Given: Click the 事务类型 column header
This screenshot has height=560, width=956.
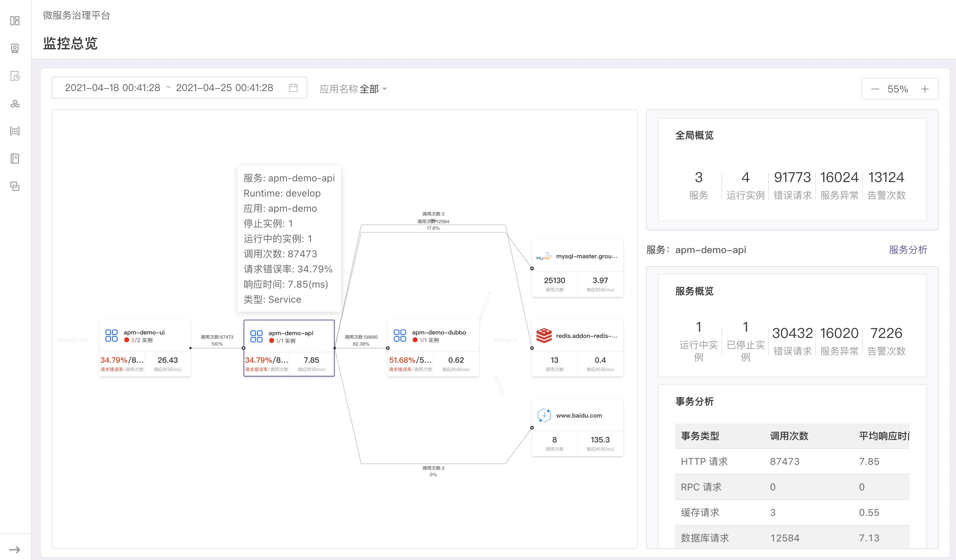Looking at the screenshot, I should [x=700, y=436].
